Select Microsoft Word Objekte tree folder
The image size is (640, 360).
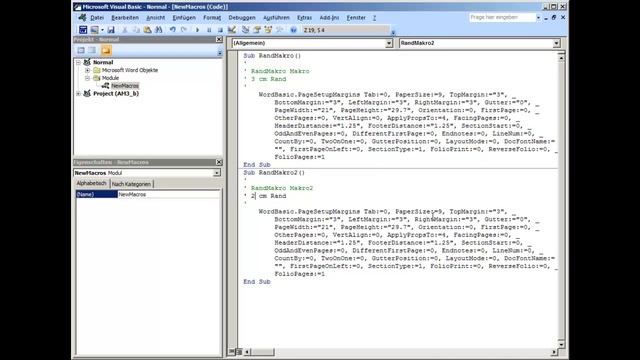tap(130, 70)
